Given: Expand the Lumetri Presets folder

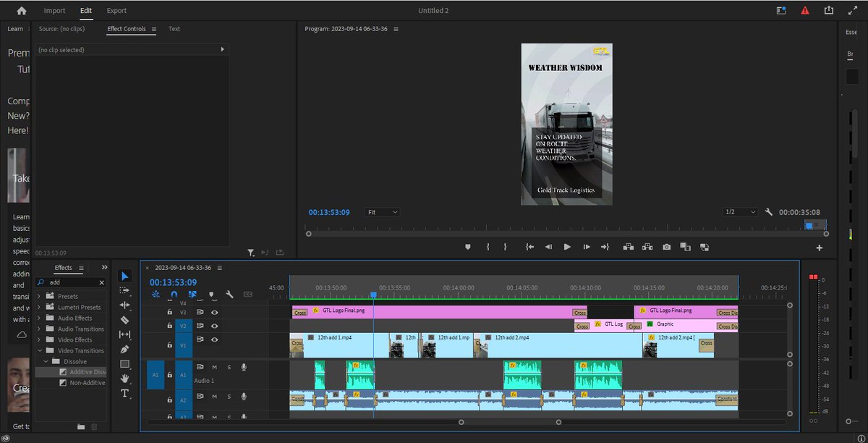Looking at the screenshot, I should tap(40, 307).
